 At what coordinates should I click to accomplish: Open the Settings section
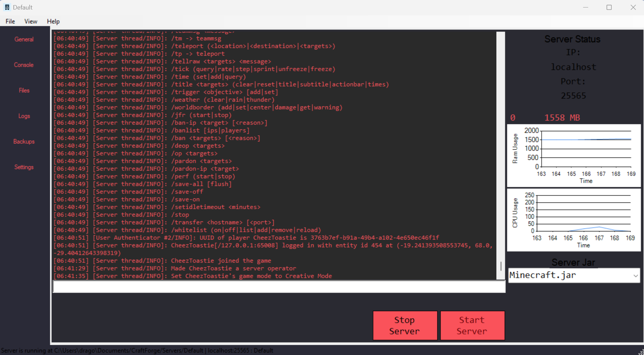[24, 167]
